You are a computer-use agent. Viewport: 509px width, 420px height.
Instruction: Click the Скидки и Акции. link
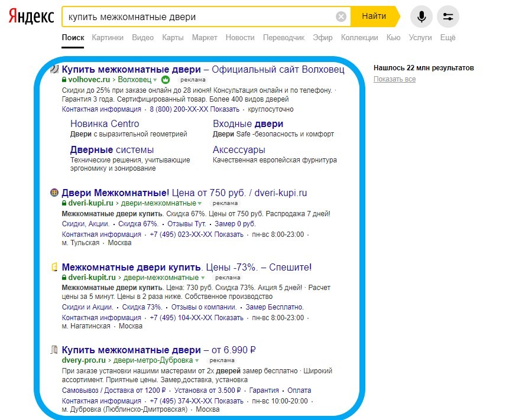click(87, 307)
